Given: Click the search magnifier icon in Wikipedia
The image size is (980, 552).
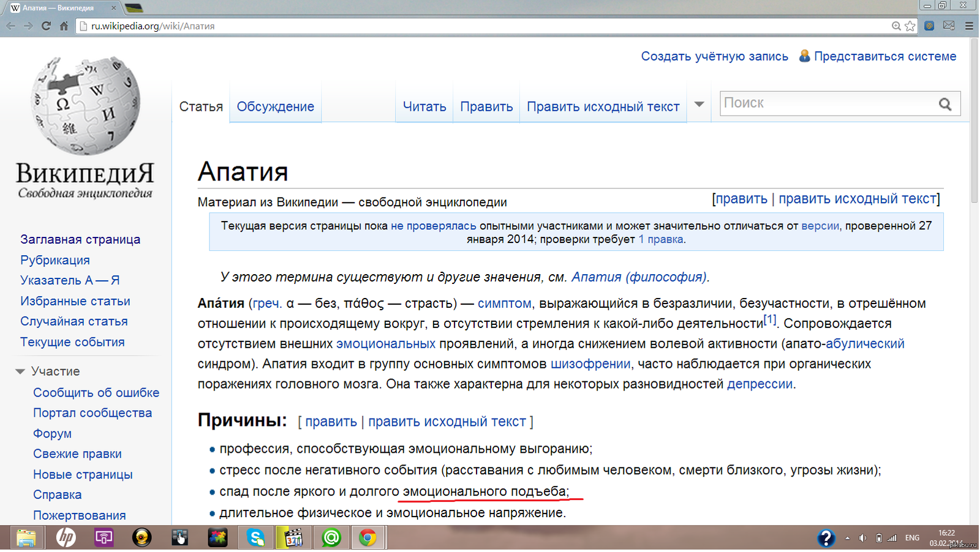Looking at the screenshot, I should [945, 104].
